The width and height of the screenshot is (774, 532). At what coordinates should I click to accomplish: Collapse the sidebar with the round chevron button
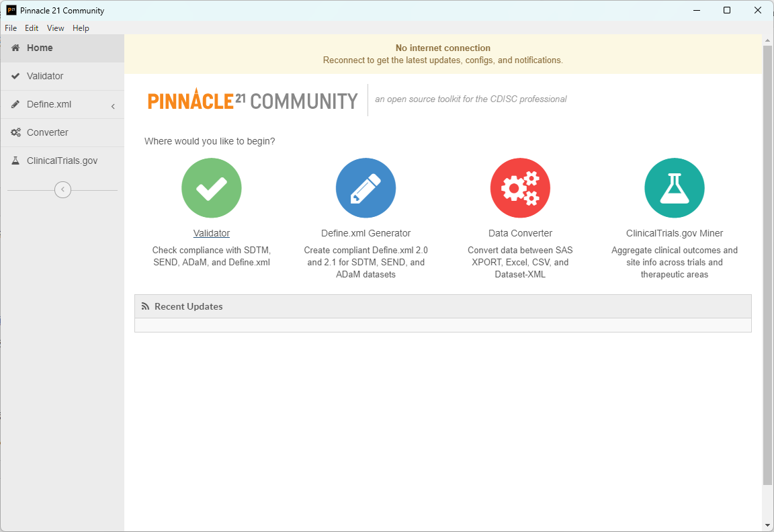(62, 189)
